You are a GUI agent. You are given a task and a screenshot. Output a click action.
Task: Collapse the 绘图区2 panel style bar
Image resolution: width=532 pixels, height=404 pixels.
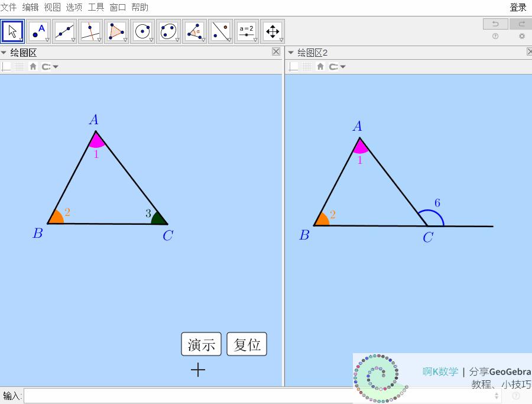[291, 53]
